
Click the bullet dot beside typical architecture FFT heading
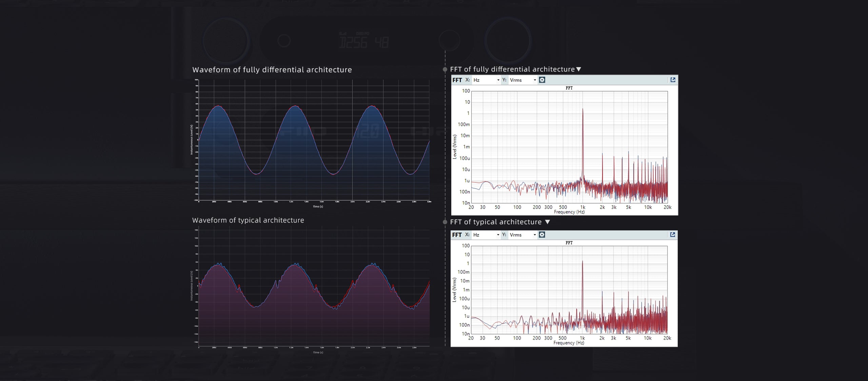click(x=445, y=222)
